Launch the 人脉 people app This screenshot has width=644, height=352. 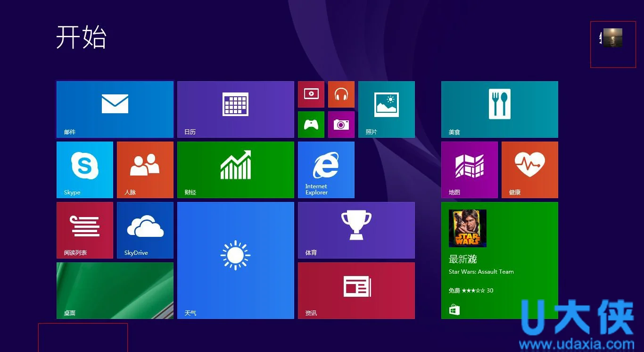(x=145, y=169)
